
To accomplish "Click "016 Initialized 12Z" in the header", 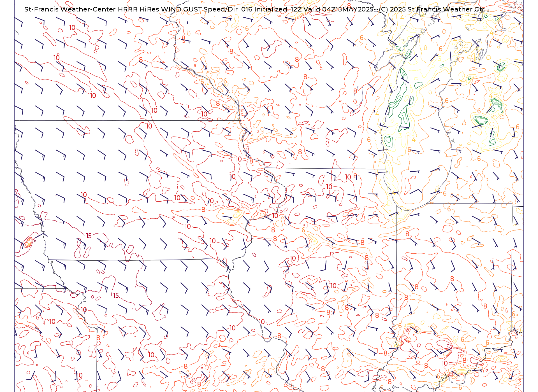I will coord(272,9).
